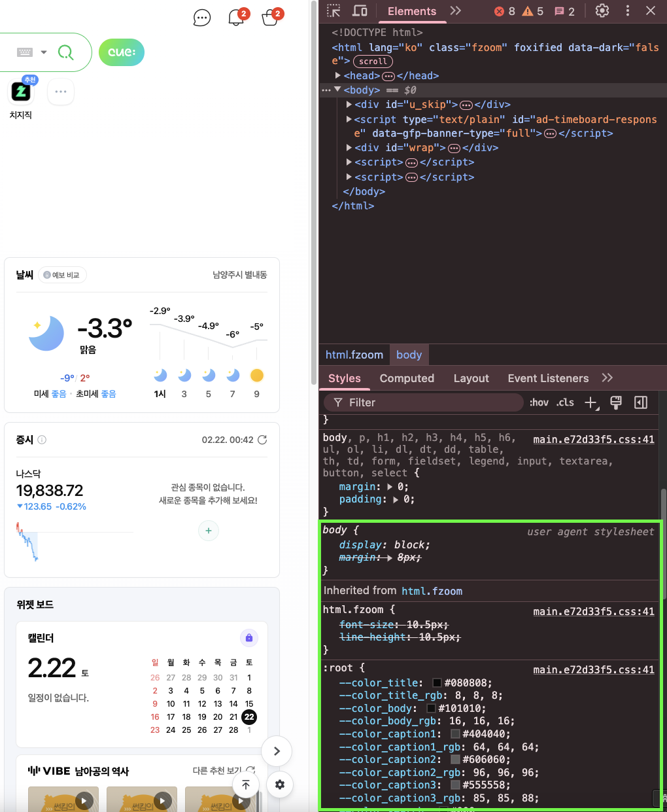Click the 예보 비교 button
667x812 pixels.
62,275
